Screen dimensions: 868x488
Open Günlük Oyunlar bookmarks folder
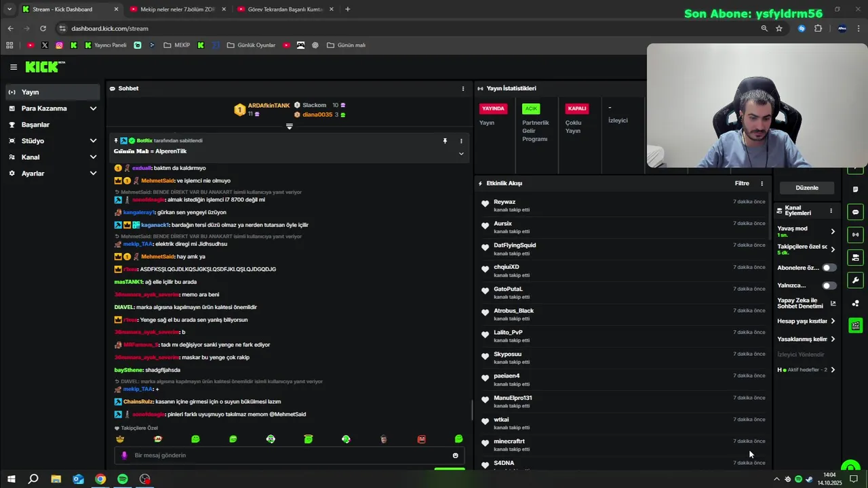[251, 45]
